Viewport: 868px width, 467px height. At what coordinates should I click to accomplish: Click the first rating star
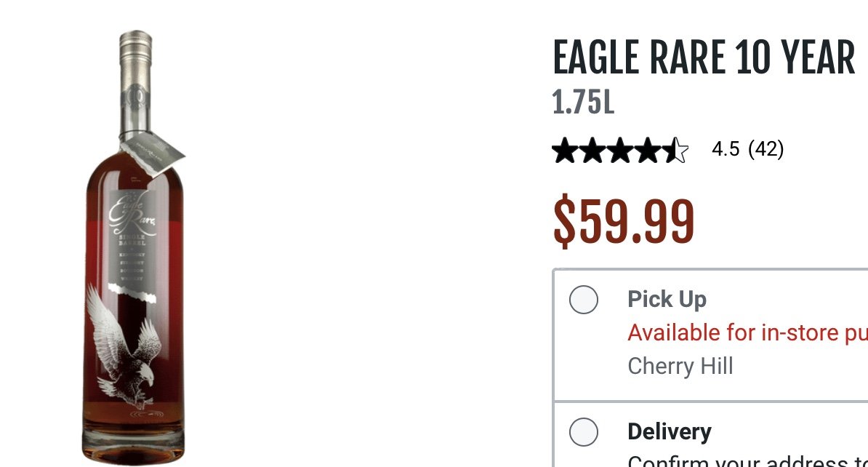click(x=565, y=151)
